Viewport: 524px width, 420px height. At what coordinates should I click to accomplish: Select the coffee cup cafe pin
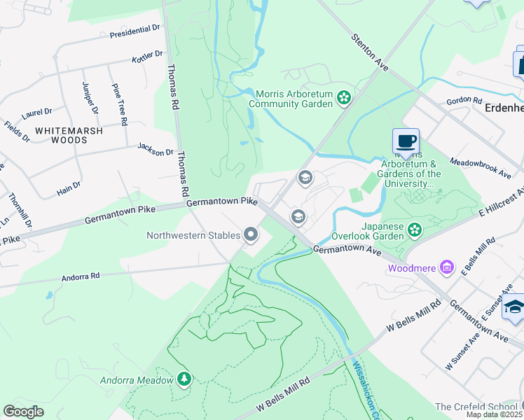406,143
